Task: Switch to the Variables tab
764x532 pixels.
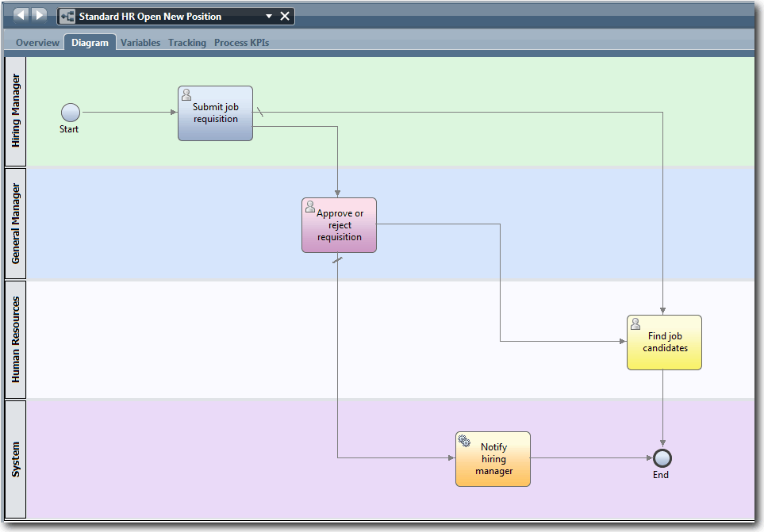Action: pyautogui.click(x=140, y=43)
